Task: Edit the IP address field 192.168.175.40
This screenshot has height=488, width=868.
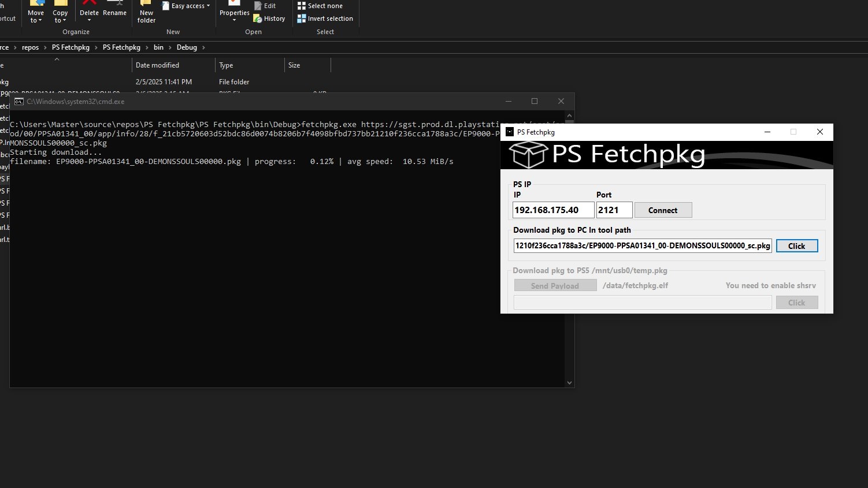Action: tap(553, 210)
